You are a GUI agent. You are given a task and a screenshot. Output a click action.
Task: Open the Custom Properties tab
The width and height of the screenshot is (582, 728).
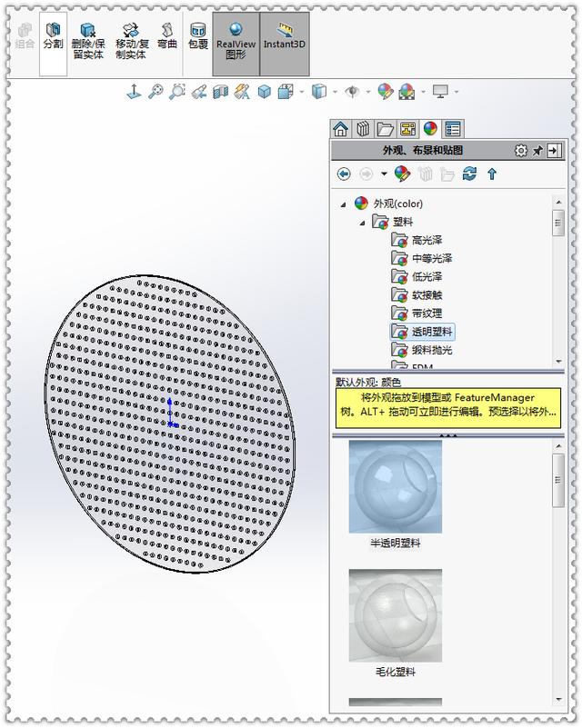(x=453, y=129)
